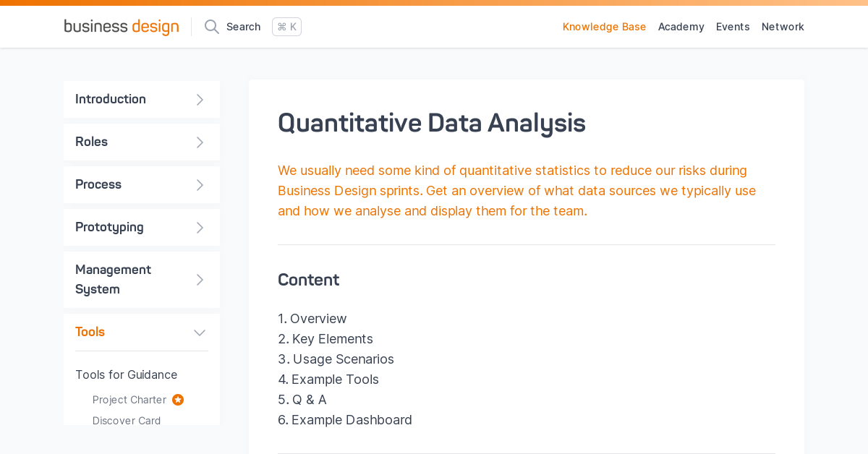868x454 pixels.
Task: Click the ⌘K keyboard shortcut badge
Action: click(x=286, y=26)
